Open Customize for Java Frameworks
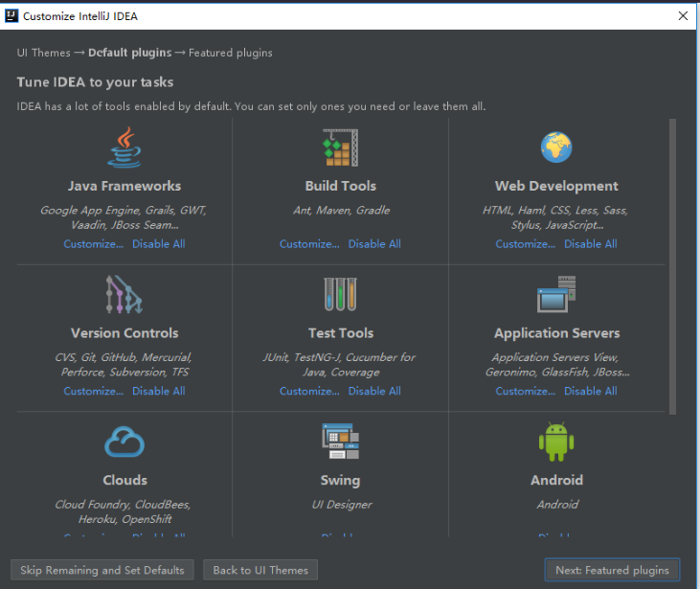The image size is (700, 589). (93, 244)
